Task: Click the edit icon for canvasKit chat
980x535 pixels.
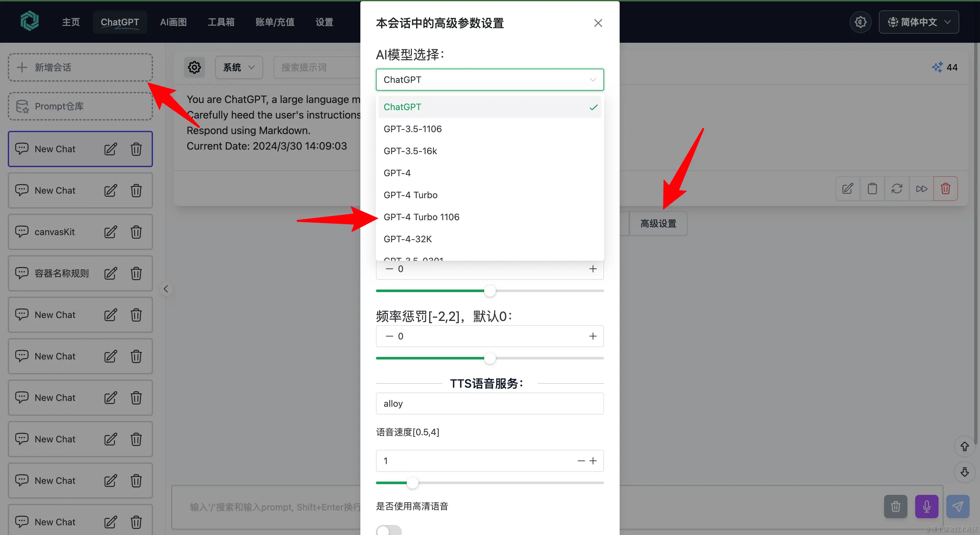Action: click(x=110, y=232)
